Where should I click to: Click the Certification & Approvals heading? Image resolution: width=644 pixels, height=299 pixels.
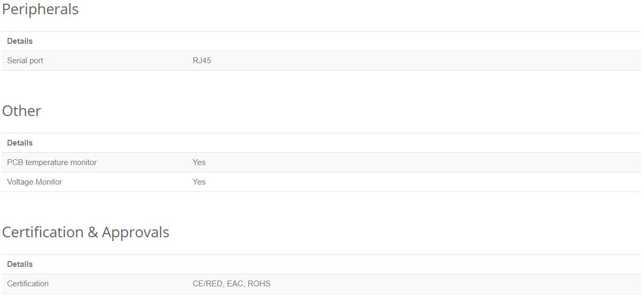point(85,233)
